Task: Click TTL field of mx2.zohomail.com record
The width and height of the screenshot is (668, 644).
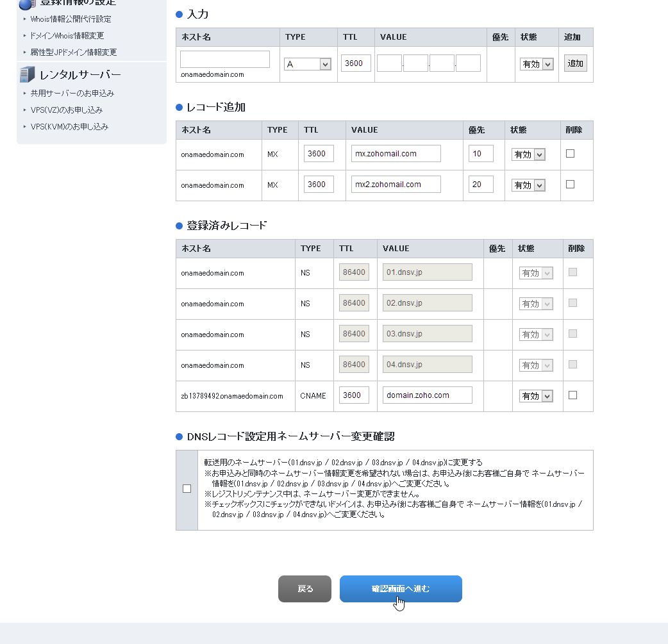Action: click(319, 185)
